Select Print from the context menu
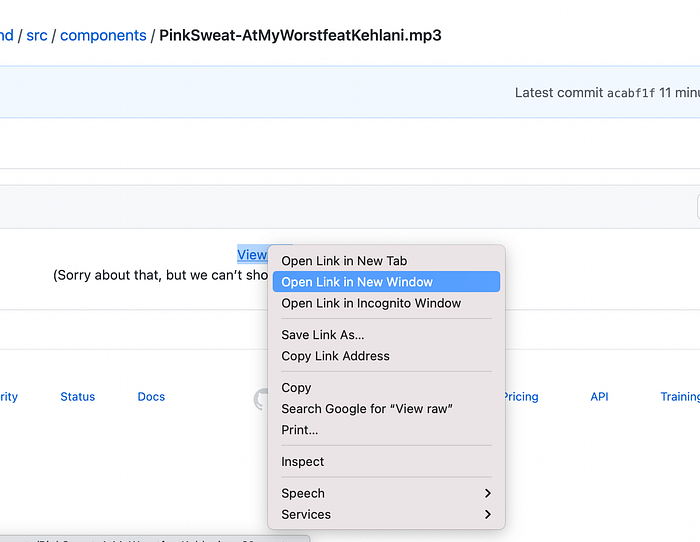The image size is (700, 542). coord(300,430)
